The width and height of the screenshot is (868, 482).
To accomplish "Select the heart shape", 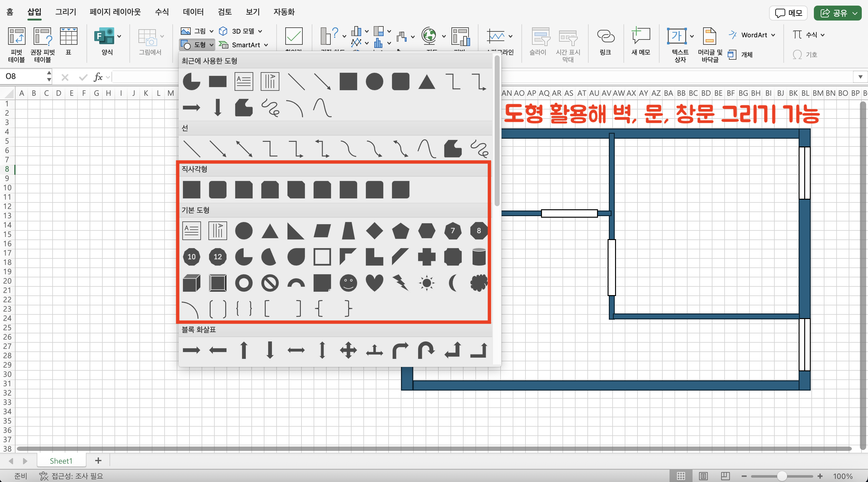I will (x=374, y=283).
